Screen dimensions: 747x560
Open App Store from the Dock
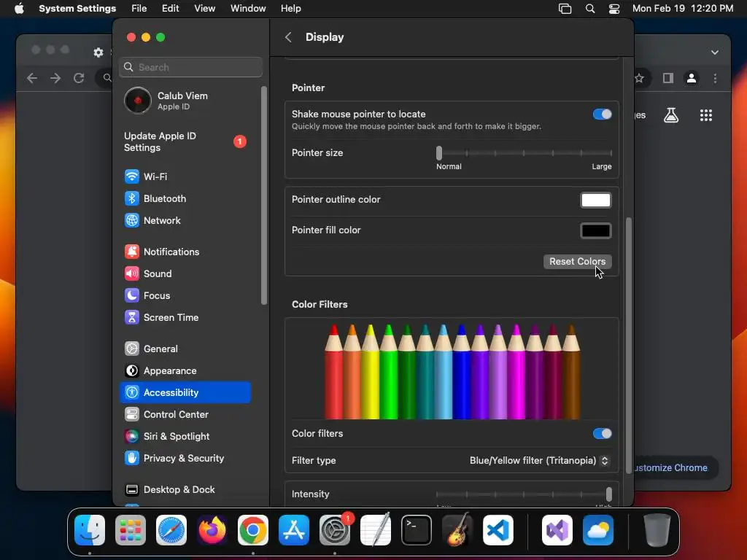coord(294,530)
